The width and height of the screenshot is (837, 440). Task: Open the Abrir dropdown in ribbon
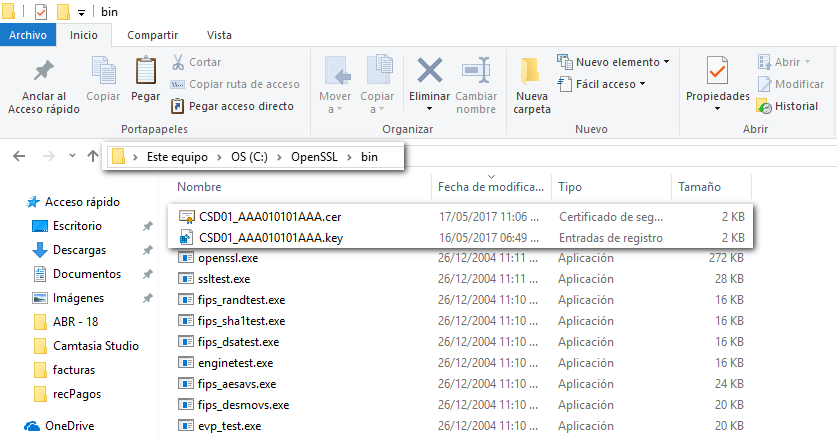pyautogui.click(x=784, y=62)
